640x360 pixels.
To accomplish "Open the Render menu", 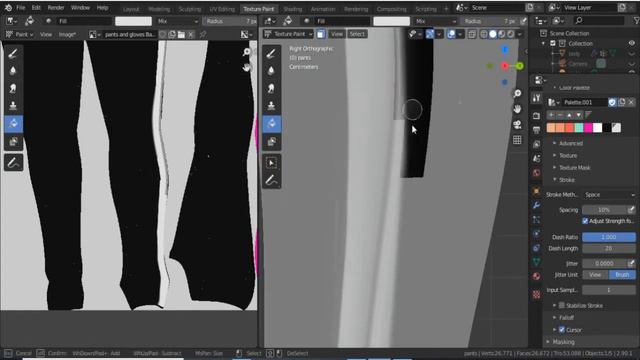I will (x=56, y=8).
